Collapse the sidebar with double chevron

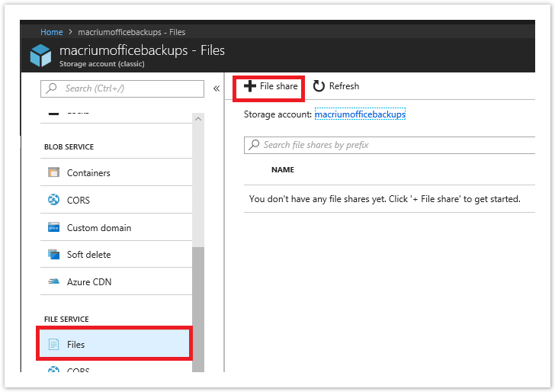(x=217, y=88)
